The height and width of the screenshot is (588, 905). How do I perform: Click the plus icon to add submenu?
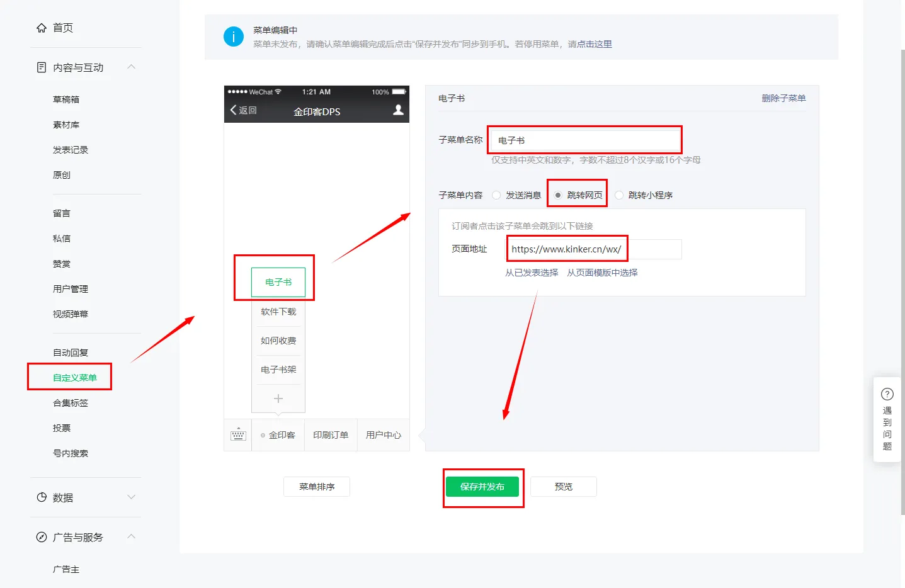pos(278,399)
